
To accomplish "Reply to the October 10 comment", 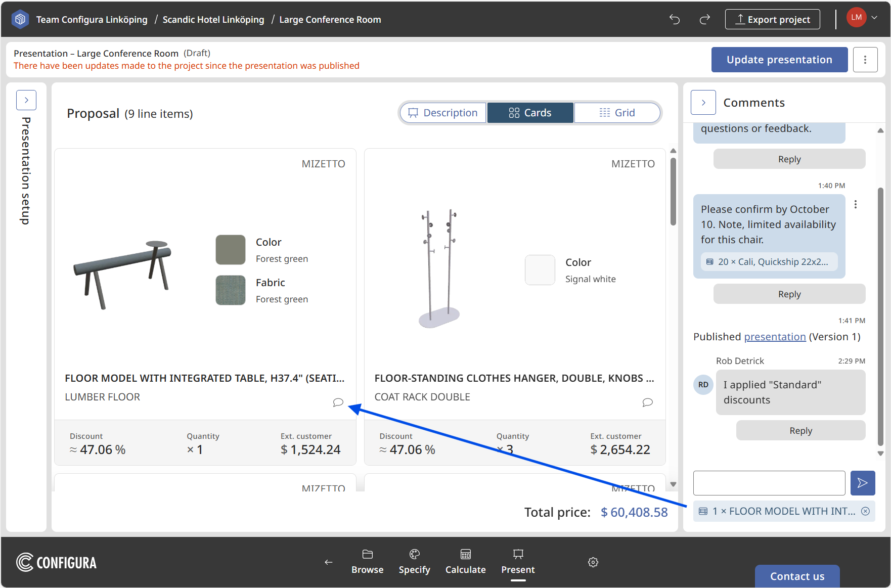I will tap(789, 294).
